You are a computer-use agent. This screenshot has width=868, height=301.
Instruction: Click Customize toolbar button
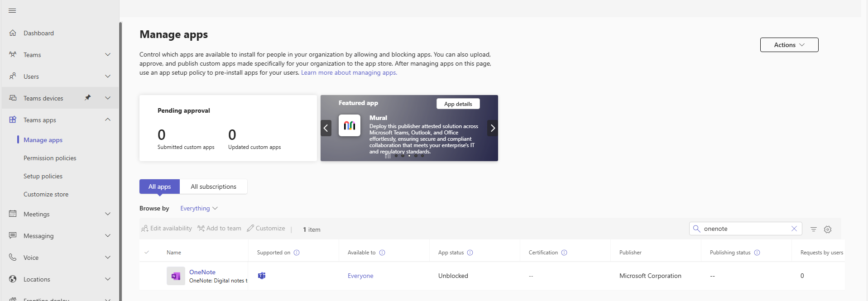(x=266, y=229)
